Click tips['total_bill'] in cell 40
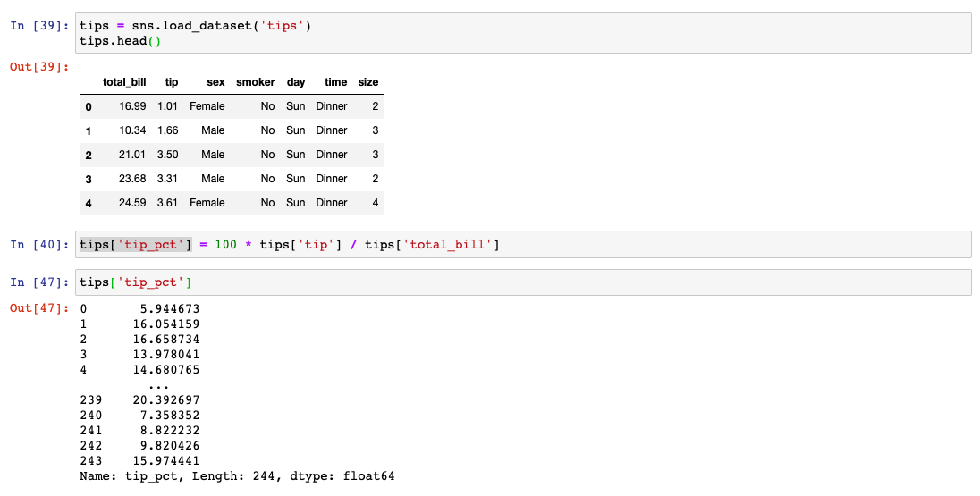Image resolution: width=980 pixels, height=496 pixels. 433,244
